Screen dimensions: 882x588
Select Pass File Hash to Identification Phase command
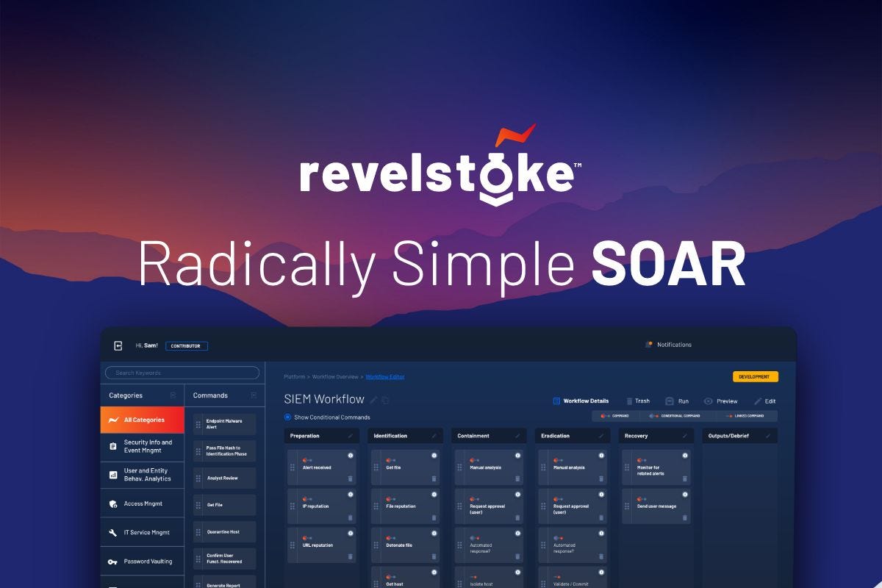pyautogui.click(x=225, y=451)
